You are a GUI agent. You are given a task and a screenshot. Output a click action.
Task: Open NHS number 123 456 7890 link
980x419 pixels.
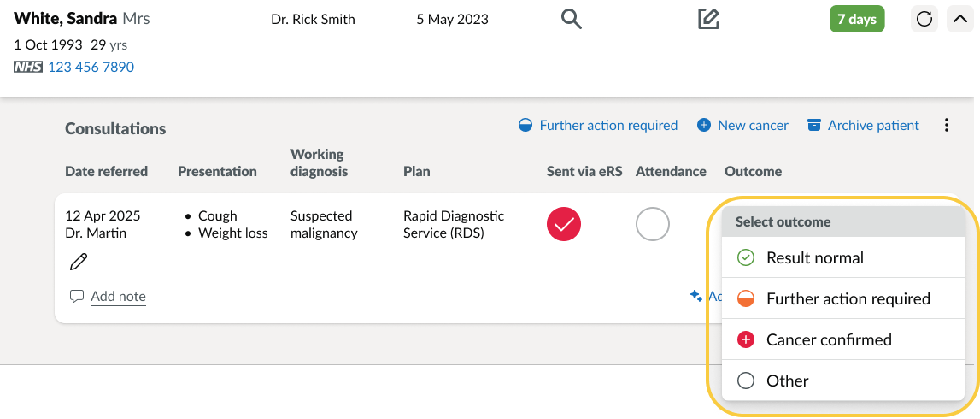click(91, 67)
